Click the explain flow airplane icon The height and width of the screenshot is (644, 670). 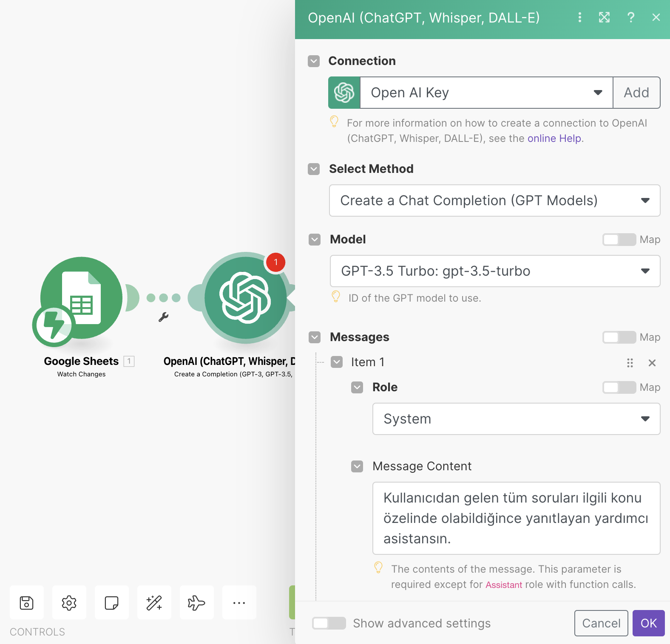pos(197,602)
